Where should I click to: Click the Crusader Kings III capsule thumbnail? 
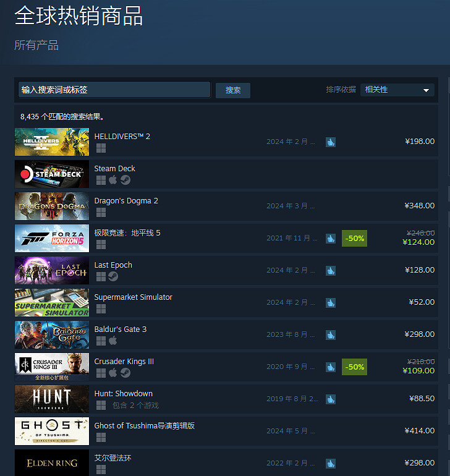(52, 367)
